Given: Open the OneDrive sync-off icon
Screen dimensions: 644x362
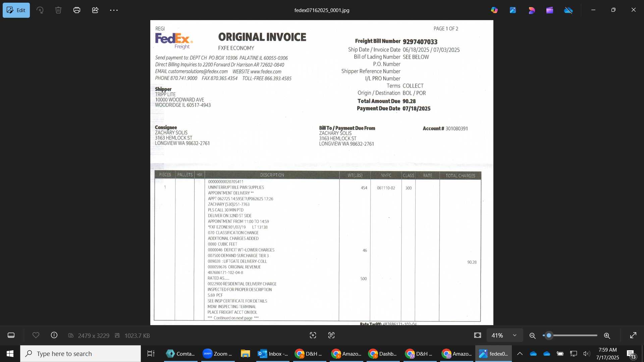Looking at the screenshot, I should [x=568, y=10].
